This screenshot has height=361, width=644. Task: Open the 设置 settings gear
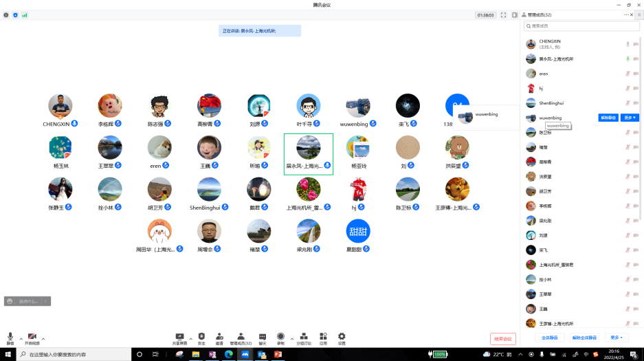click(x=342, y=338)
